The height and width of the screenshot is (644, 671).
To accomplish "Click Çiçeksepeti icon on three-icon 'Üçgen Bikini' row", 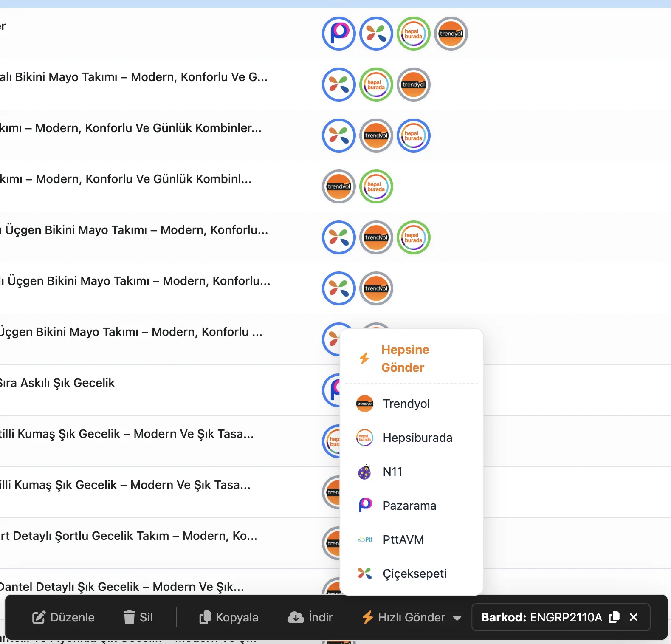I will (339, 237).
